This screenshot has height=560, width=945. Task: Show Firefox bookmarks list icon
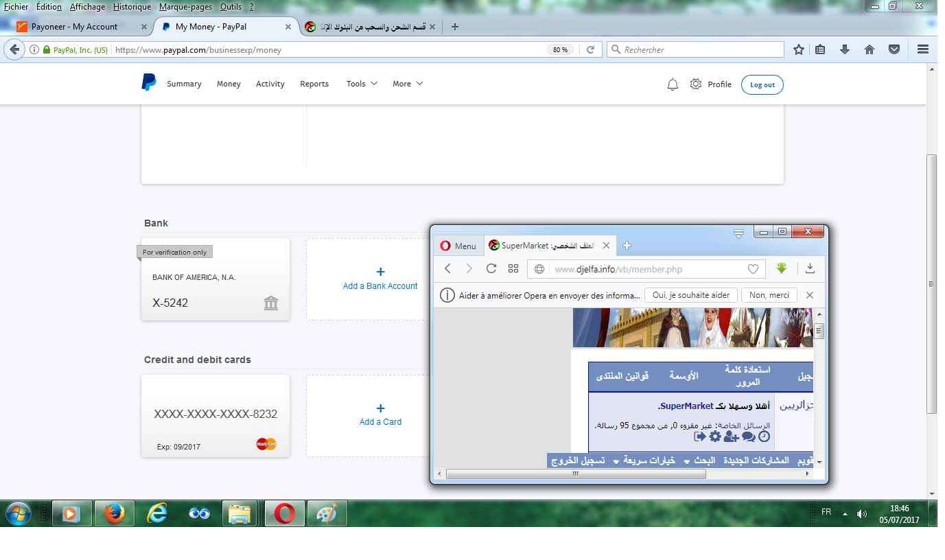(x=820, y=49)
